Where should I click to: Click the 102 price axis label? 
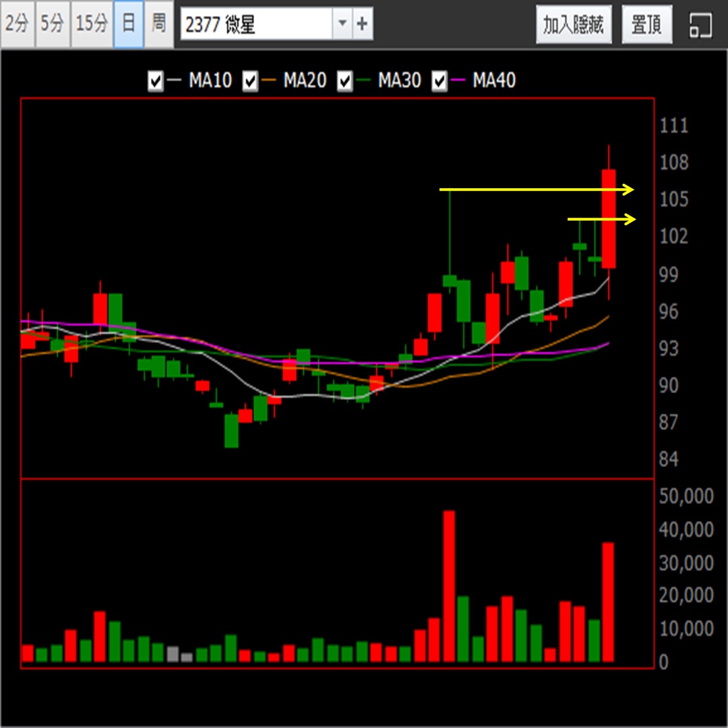pos(673,237)
